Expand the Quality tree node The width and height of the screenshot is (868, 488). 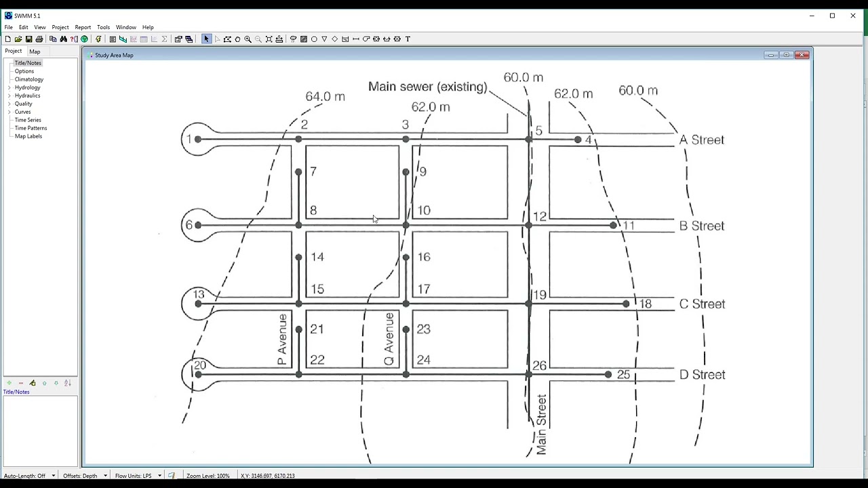pos(9,104)
